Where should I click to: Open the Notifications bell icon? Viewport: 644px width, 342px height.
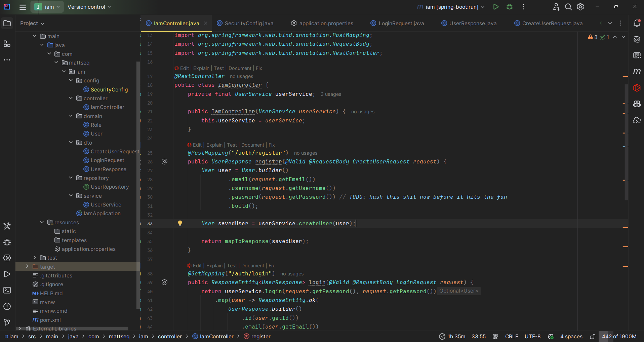637,23
